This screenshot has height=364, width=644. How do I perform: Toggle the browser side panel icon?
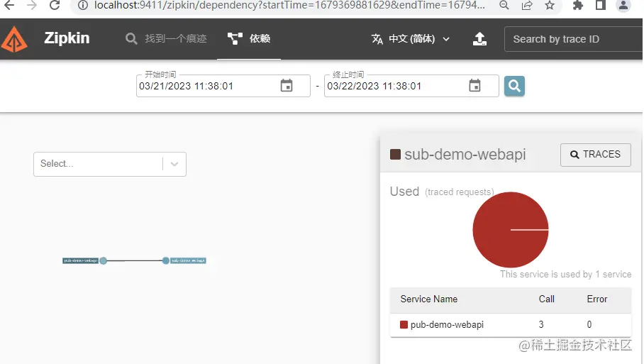601,6
